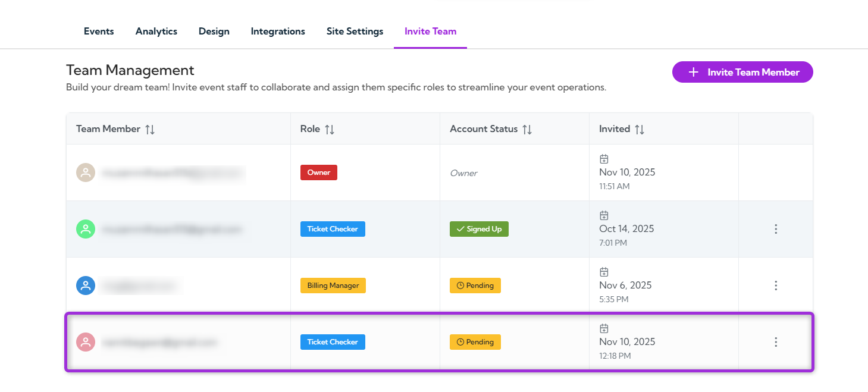Open the Integrations tab
Image resolution: width=868 pixels, height=392 pixels.
pos(278,32)
